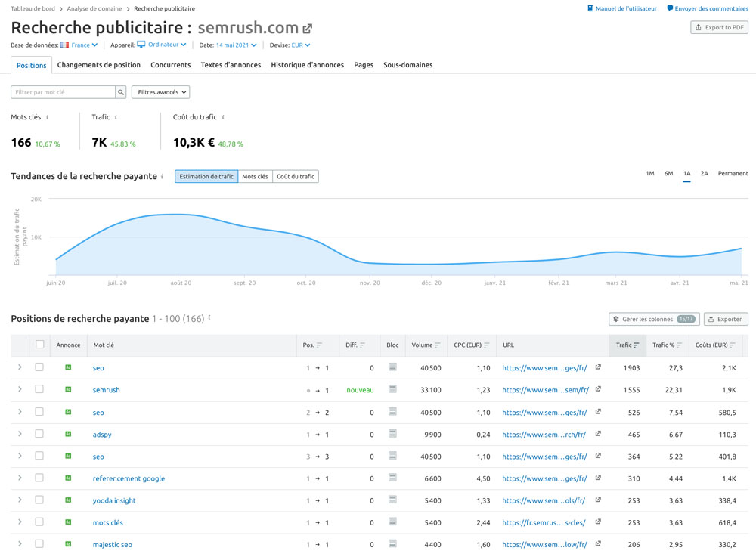Switch the chart to Coût du trafic
Image resolution: width=756 pixels, height=554 pixels.
pyautogui.click(x=296, y=176)
